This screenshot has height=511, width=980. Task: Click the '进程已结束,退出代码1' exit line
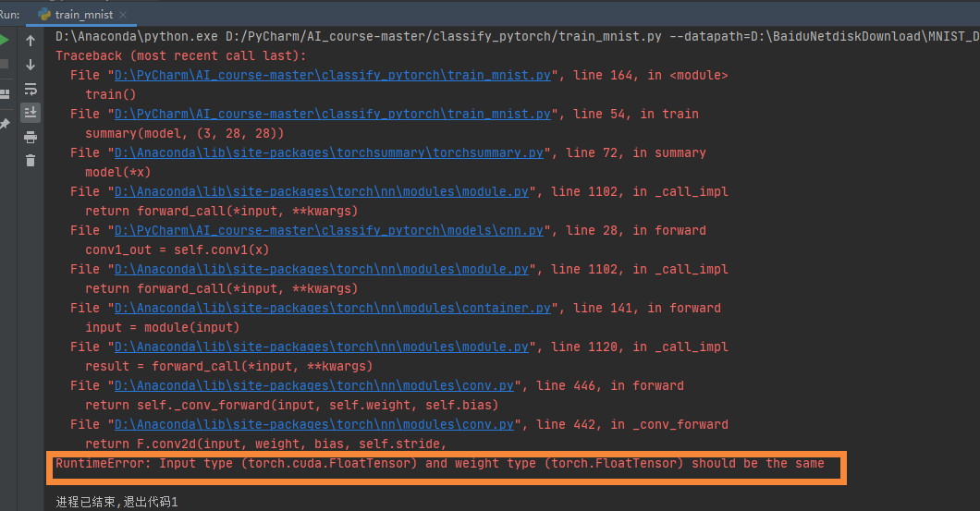[116, 502]
